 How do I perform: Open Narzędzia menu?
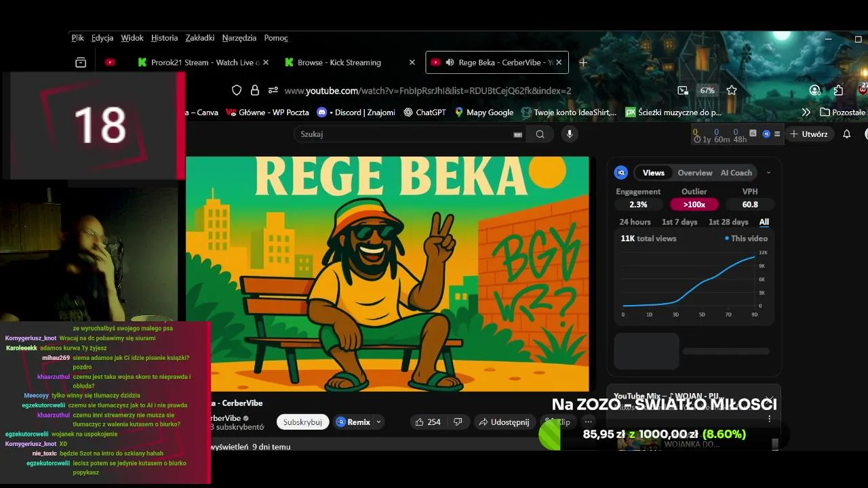(x=239, y=38)
